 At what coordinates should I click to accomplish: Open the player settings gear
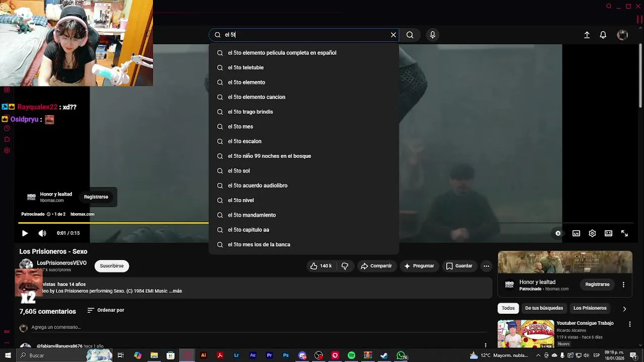[592, 233]
